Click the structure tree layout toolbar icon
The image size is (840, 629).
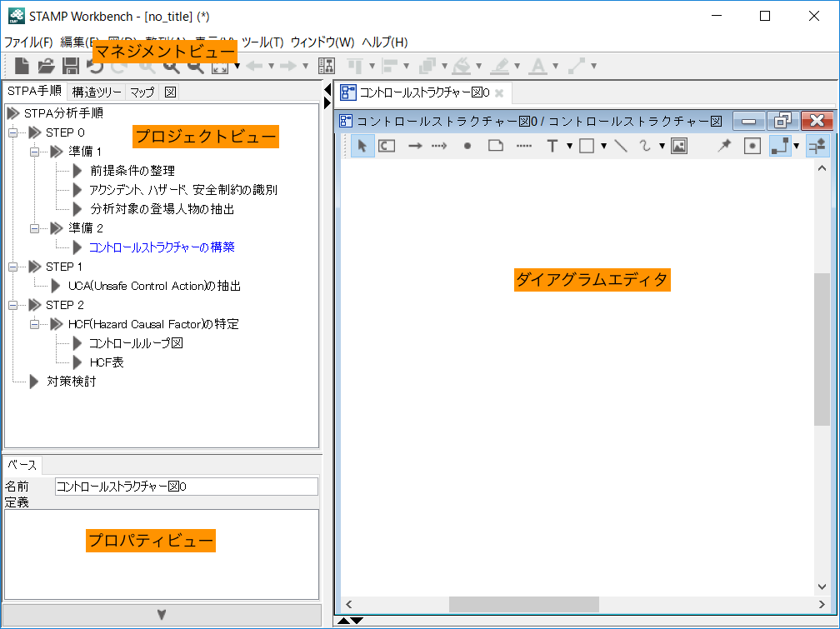pyautogui.click(x=327, y=66)
